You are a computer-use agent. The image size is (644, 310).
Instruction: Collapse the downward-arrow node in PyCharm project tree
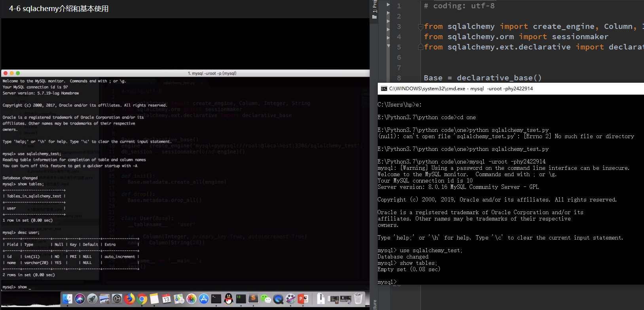(388, 46)
